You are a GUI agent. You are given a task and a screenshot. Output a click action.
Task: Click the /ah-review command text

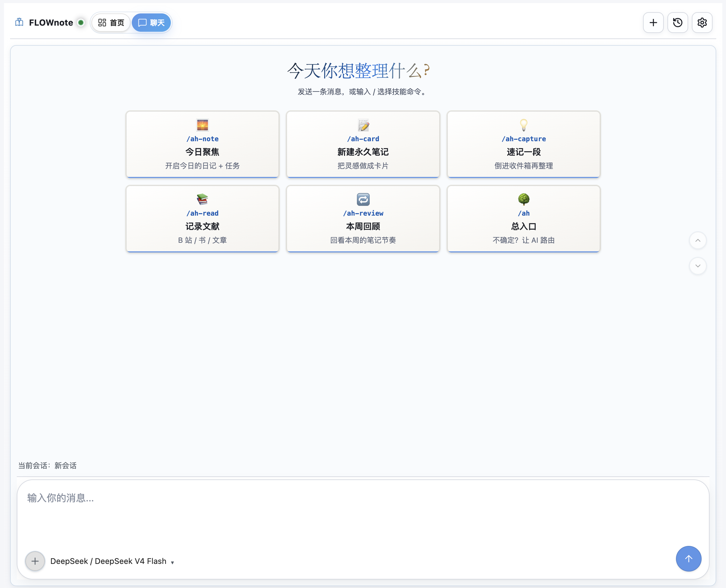click(x=363, y=213)
